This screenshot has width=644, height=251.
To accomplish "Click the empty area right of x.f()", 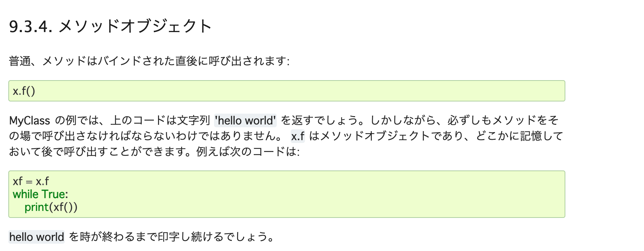I will click(x=299, y=91).
